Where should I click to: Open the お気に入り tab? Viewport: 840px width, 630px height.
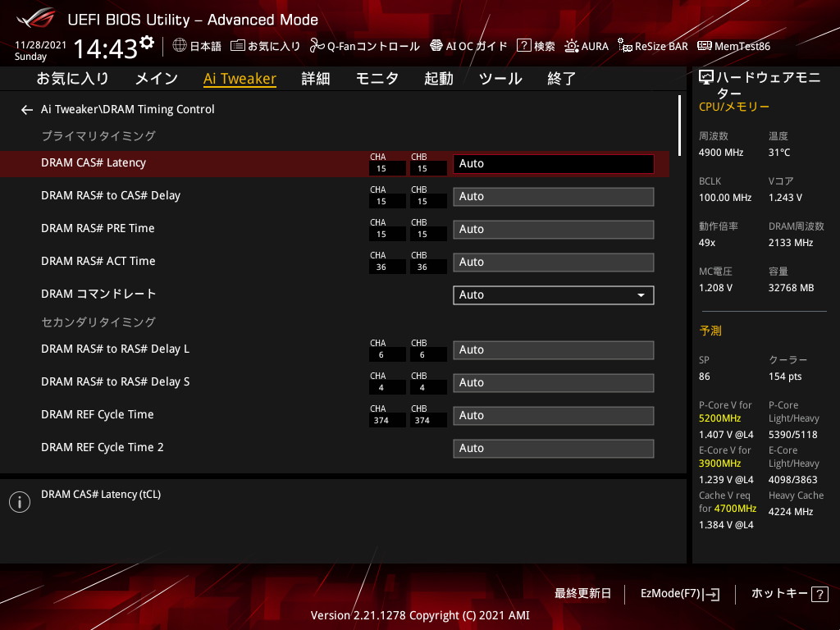tap(72, 79)
